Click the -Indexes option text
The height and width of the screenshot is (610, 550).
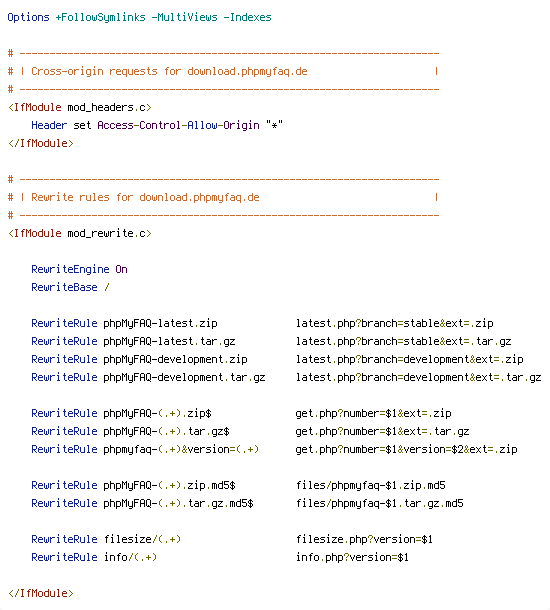tap(247, 18)
